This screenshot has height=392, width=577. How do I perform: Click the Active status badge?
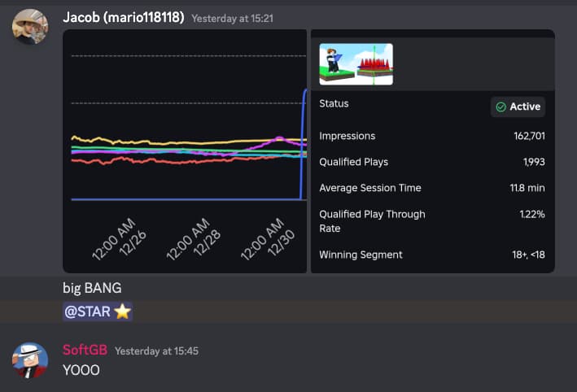click(x=518, y=107)
